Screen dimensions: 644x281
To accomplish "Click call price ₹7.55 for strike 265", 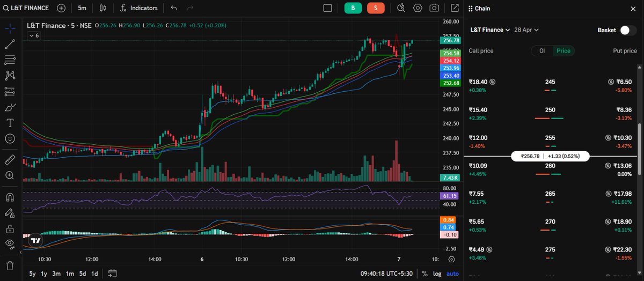I will point(477,194).
